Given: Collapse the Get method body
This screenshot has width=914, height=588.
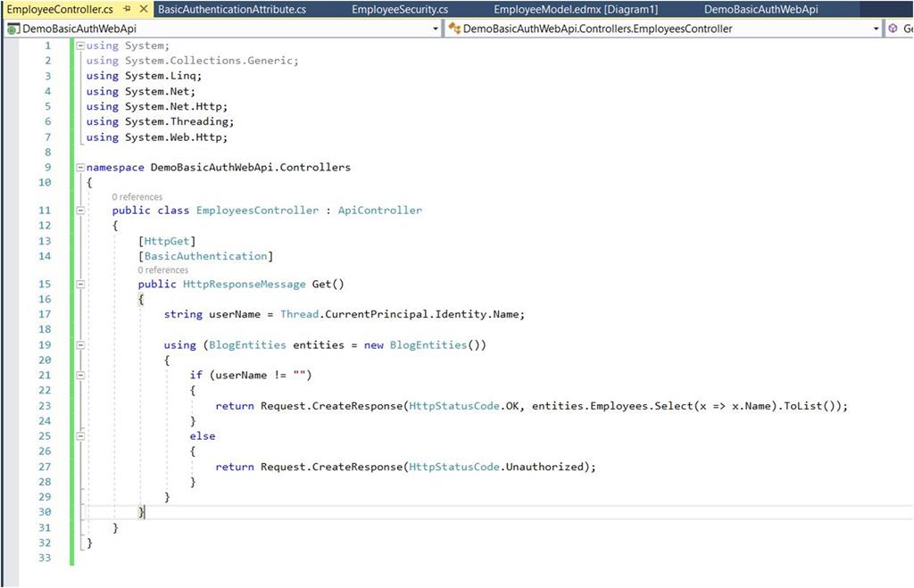Looking at the screenshot, I should [79, 283].
